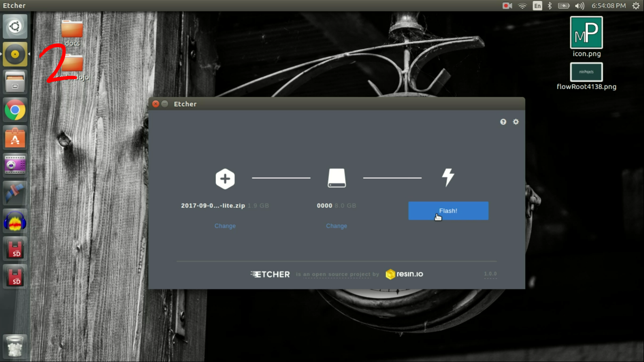The width and height of the screenshot is (644, 362).
Task: Open the En keyboard layout menu
Action: [x=537, y=6]
